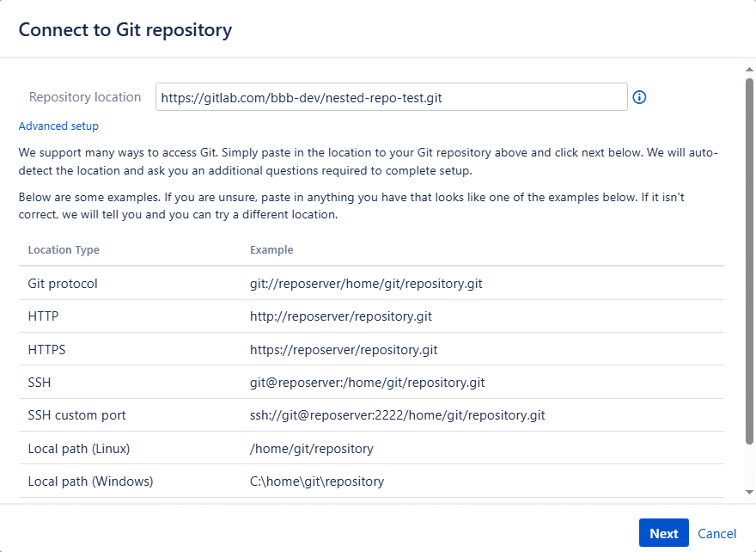The image size is (756, 552).
Task: Focus the Repository location URL field
Action: [391, 97]
